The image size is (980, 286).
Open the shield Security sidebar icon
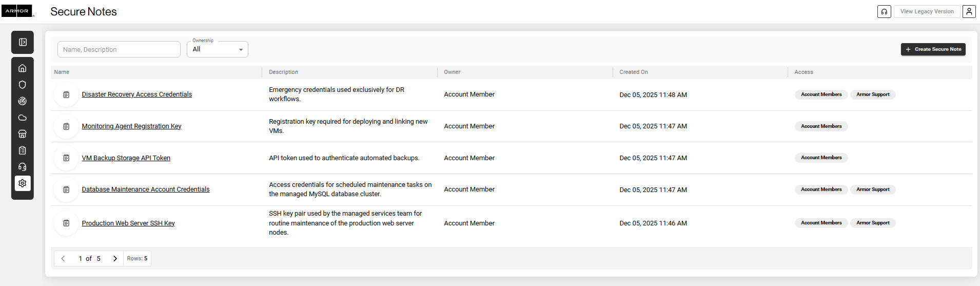(x=23, y=85)
